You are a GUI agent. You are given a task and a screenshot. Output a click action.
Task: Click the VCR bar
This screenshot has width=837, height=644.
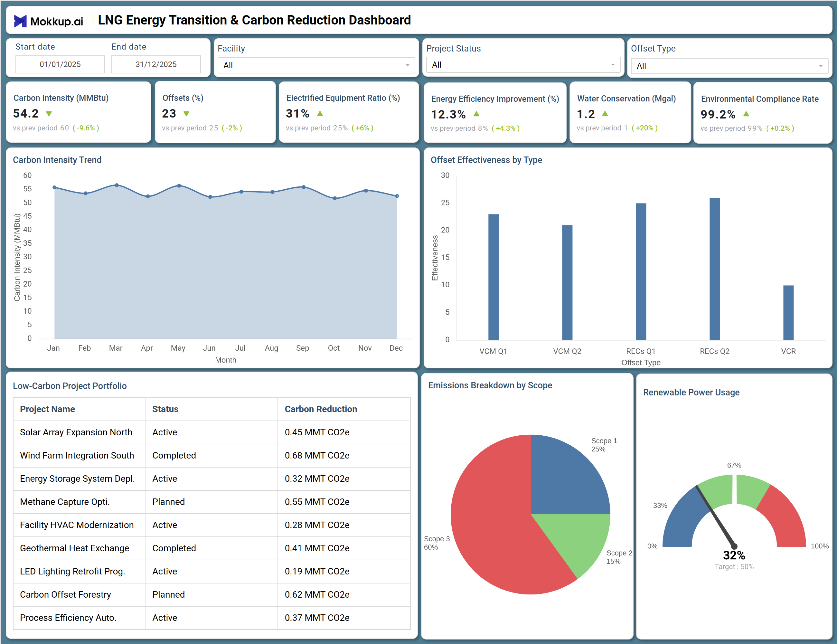click(788, 313)
